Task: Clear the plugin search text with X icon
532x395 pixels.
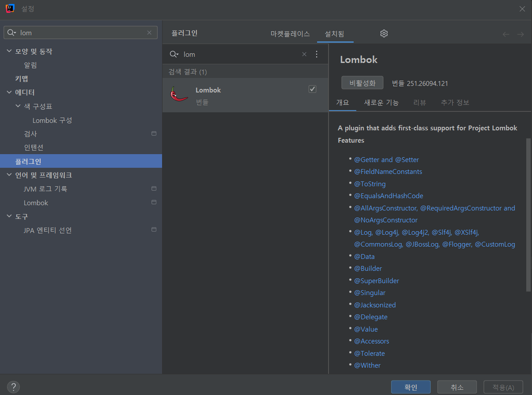Action: tap(304, 54)
